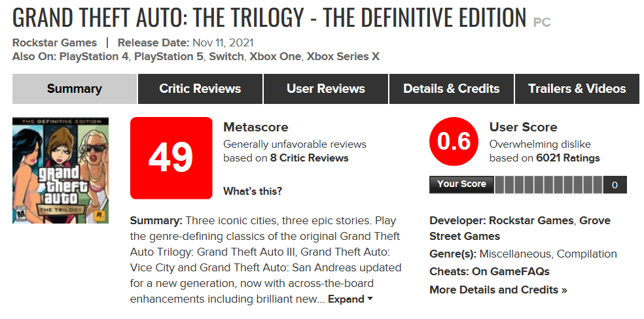
Task: Open the Trailers & Videos tab
Action: click(577, 88)
